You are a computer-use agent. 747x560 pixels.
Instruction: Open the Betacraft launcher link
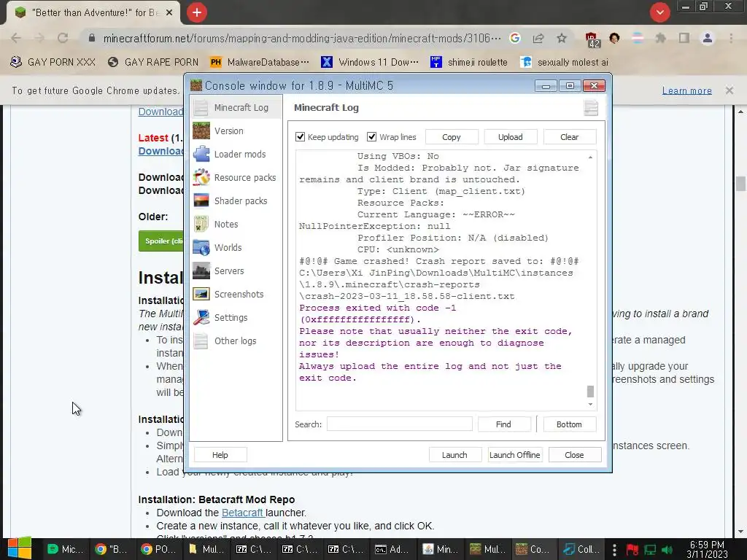(x=243, y=513)
